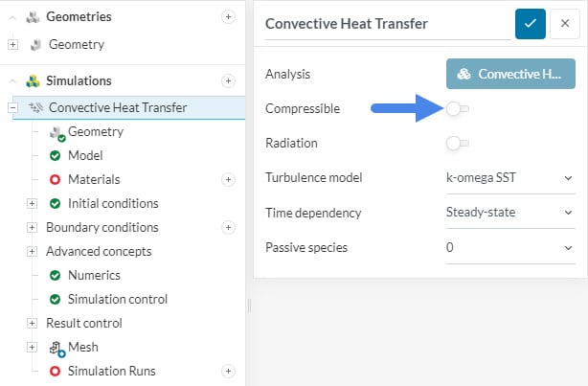Turn on the Radiation toggle

(457, 144)
